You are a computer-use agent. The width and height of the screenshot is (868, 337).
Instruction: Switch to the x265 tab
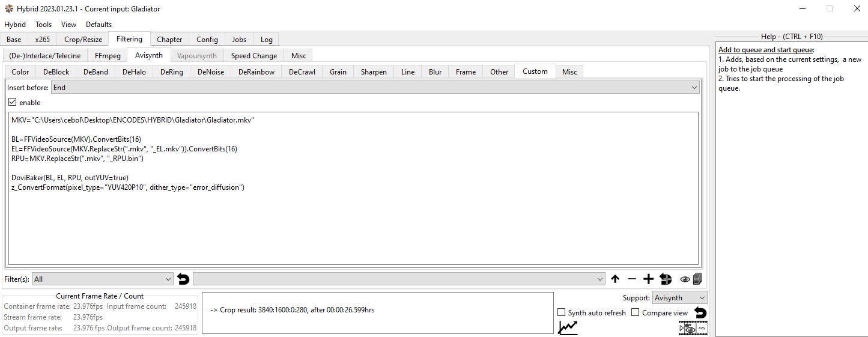point(43,40)
